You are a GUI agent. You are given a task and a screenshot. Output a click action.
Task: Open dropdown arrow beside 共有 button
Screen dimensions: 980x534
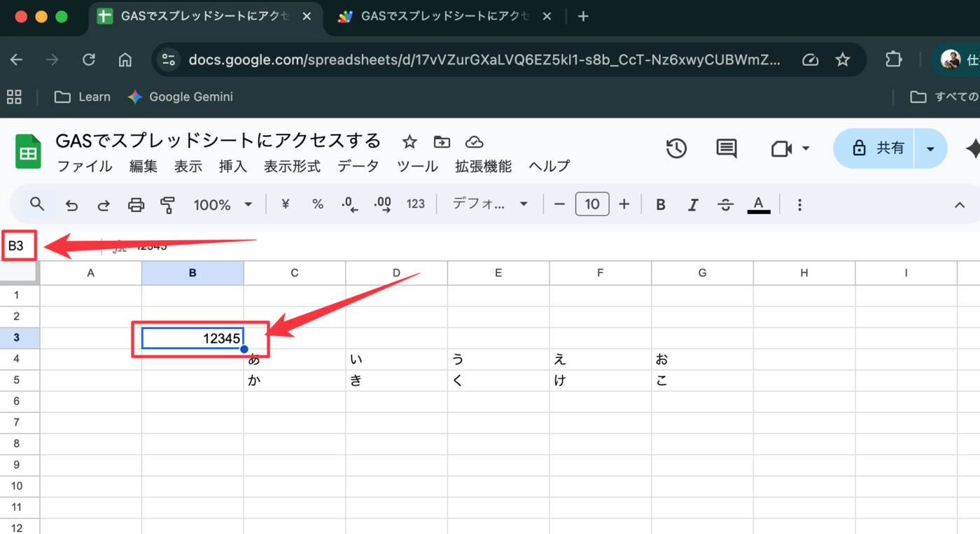pos(930,148)
